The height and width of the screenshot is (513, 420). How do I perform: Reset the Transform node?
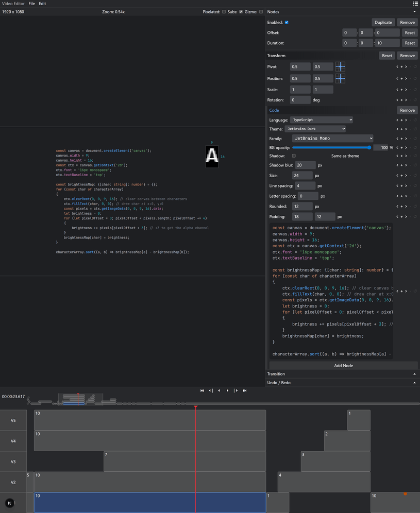coord(387,56)
